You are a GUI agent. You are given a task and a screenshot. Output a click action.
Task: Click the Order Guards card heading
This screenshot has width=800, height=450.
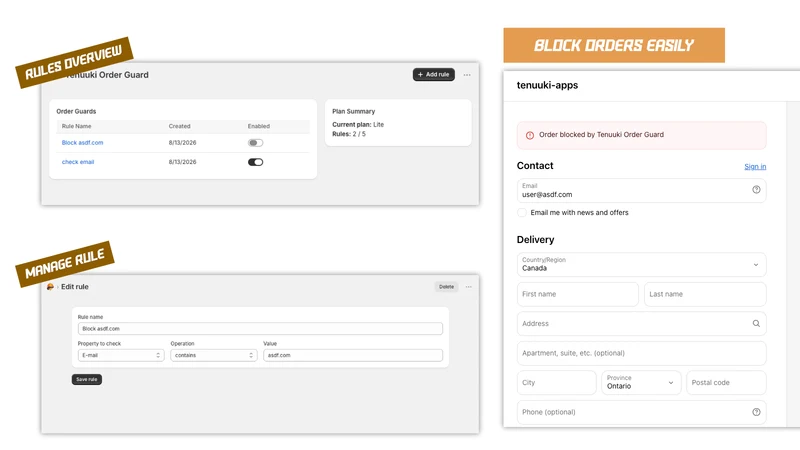pos(76,111)
